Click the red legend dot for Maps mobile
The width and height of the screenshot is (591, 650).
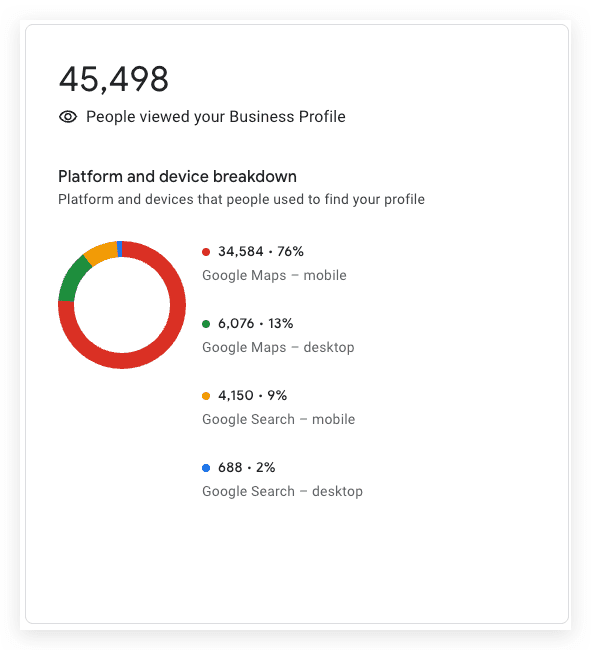(206, 252)
